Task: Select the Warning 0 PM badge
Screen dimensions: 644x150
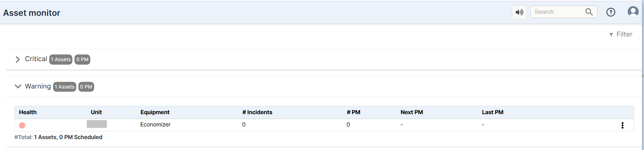Action: click(x=86, y=87)
